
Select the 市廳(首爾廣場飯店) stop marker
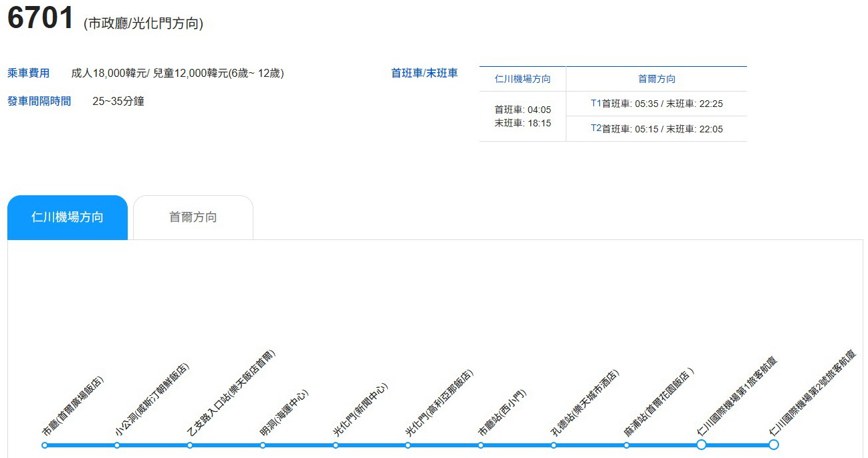43,445
